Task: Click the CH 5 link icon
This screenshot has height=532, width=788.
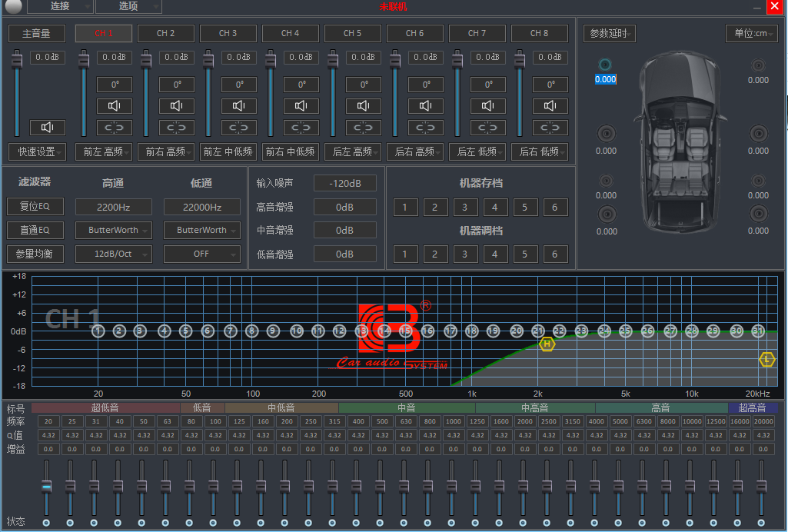Action: (x=364, y=128)
